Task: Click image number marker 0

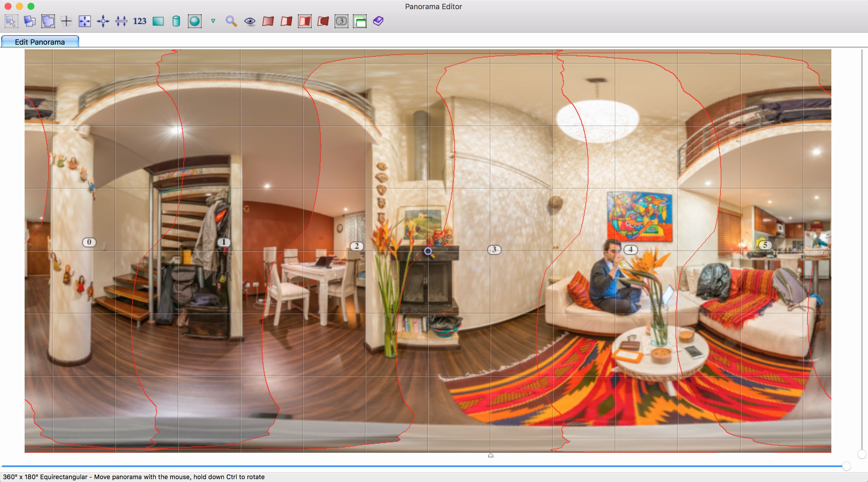Action: click(89, 242)
